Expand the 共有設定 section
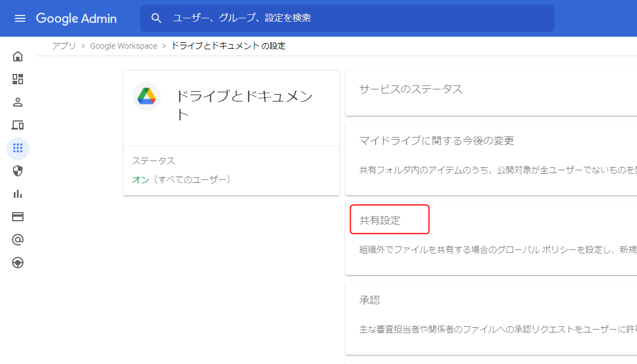Image resolution: width=637 pixels, height=364 pixels. point(389,219)
